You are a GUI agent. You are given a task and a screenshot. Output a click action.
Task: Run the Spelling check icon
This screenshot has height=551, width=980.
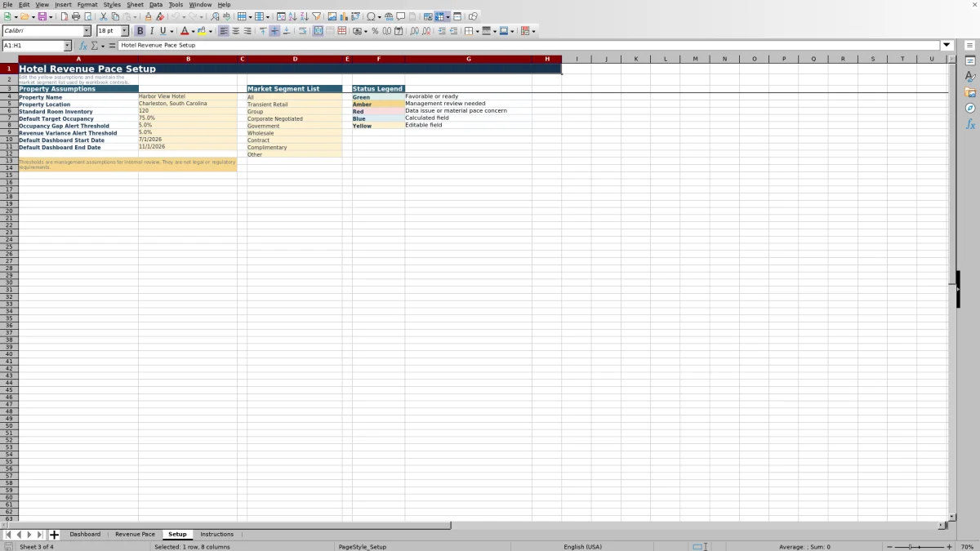point(226,16)
